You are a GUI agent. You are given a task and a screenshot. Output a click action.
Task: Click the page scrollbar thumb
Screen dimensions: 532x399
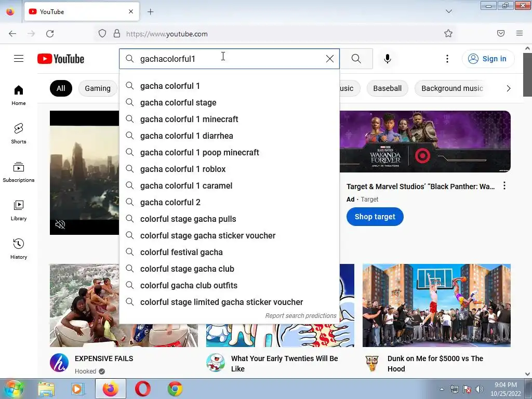(527, 75)
